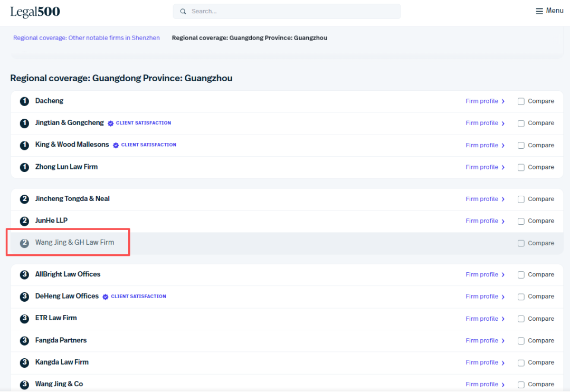The width and height of the screenshot is (570, 392).
Task: Click tier 3 badge beside DeHeng Law Offices
Action: (24, 297)
